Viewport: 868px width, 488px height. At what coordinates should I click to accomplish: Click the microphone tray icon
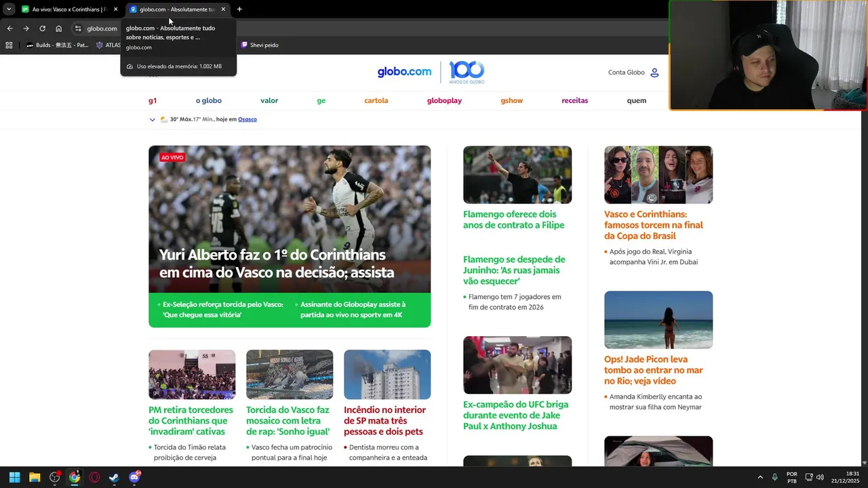tap(774, 477)
